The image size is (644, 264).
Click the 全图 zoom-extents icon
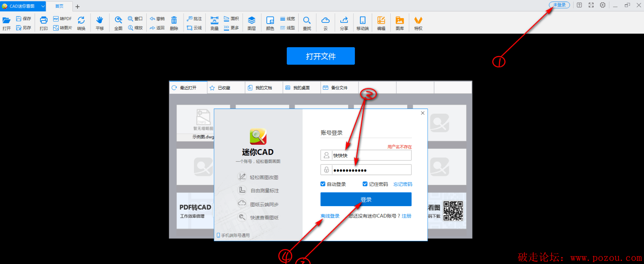pyautogui.click(x=118, y=23)
